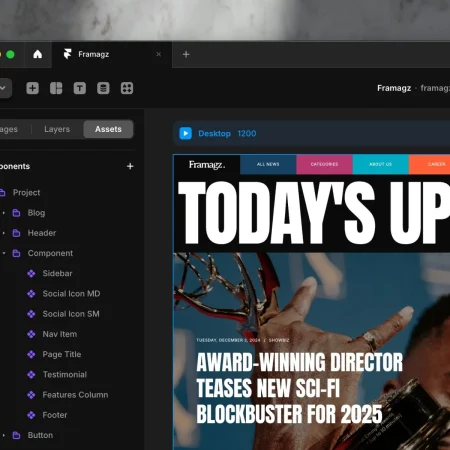450x450 pixels.
Task: Switch to the Layers tab
Action: click(x=57, y=129)
